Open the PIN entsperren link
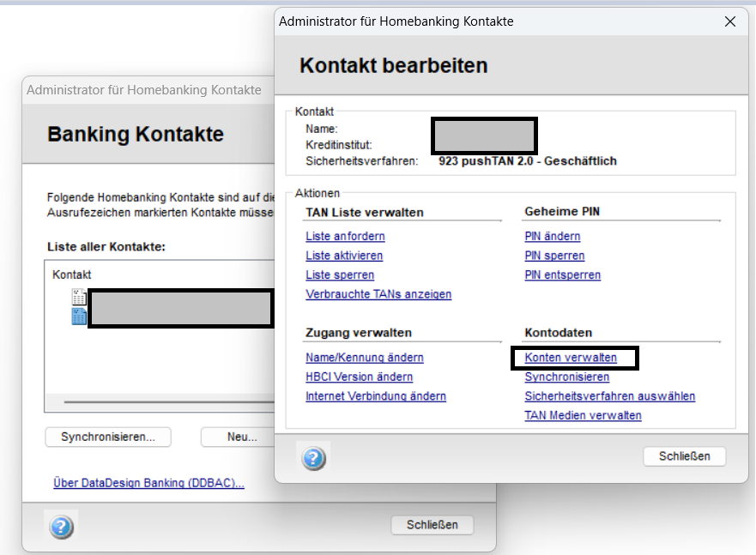The height and width of the screenshot is (555, 756). coord(563,274)
